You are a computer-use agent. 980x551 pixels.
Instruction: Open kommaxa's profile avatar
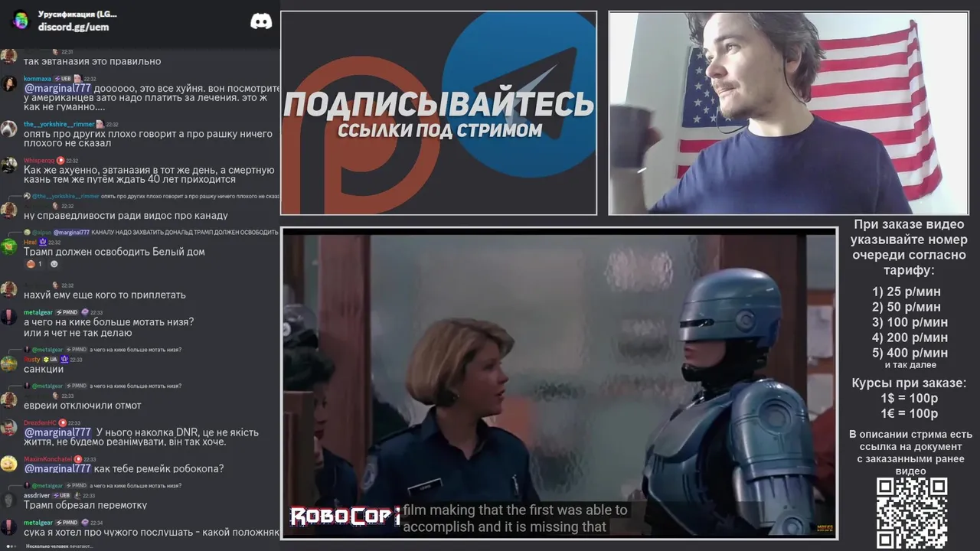(x=8, y=83)
